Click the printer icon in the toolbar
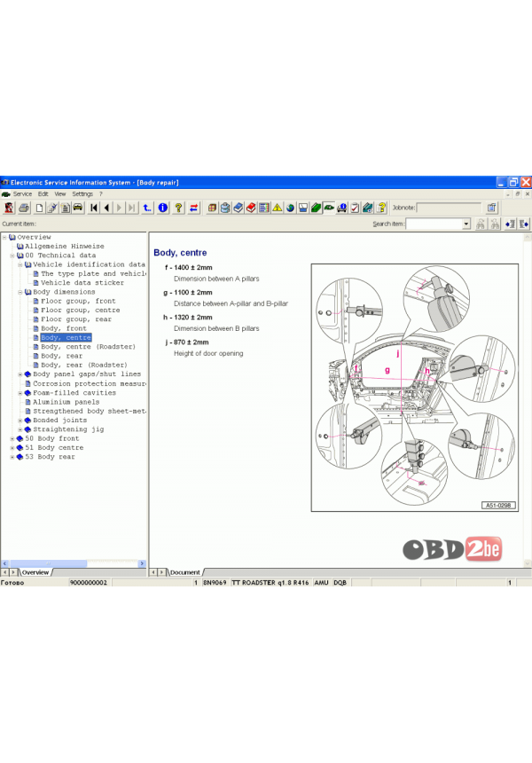 [x=24, y=208]
